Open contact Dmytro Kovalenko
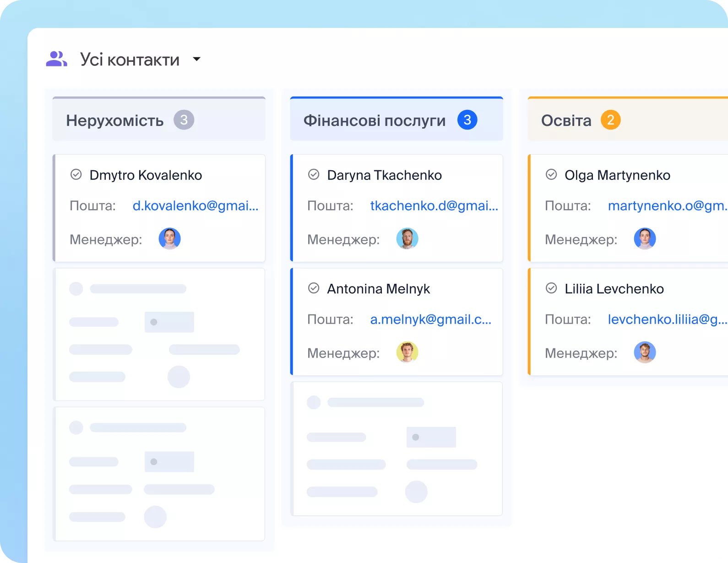728x563 pixels. pos(146,175)
